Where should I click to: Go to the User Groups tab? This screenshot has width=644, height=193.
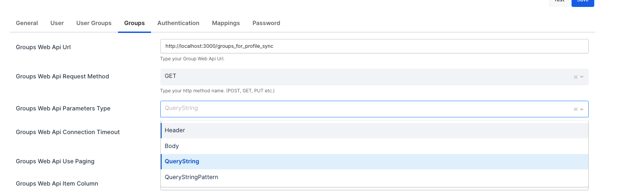click(x=94, y=23)
